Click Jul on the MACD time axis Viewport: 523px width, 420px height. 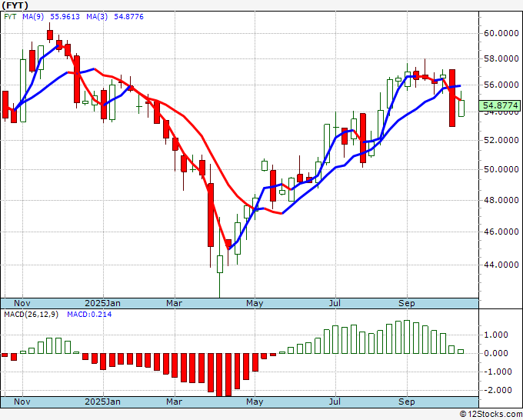click(x=335, y=402)
